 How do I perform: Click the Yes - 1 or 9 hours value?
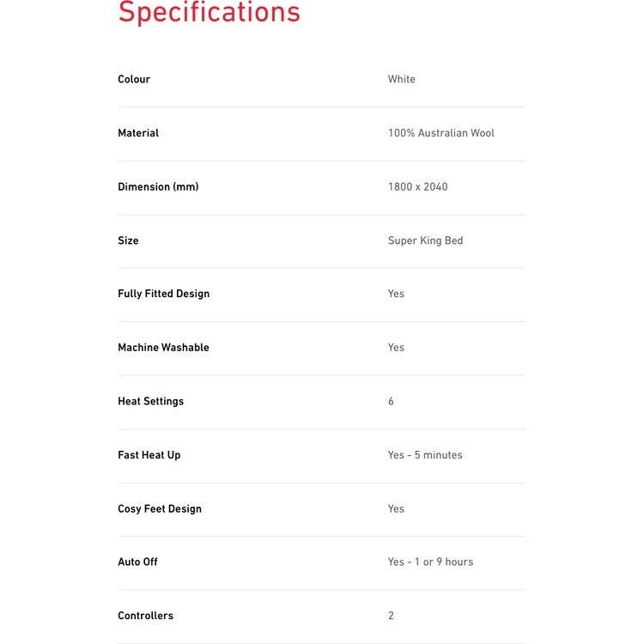430,562
